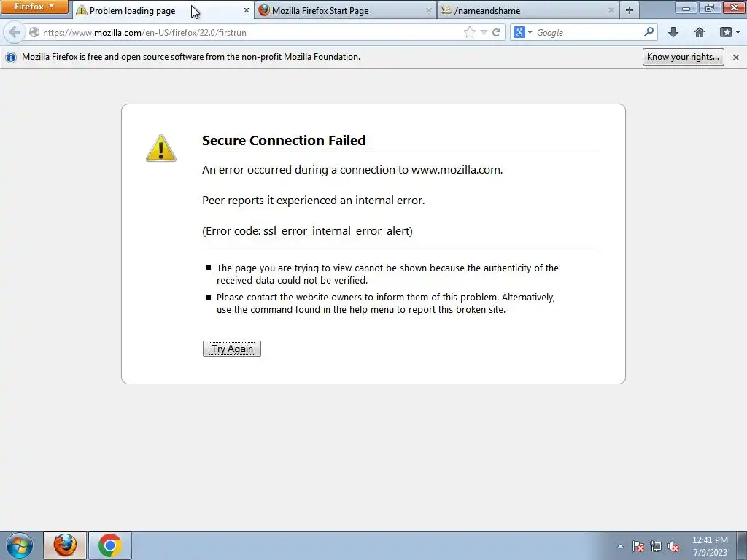This screenshot has width=747, height=560.
Task: Click the Secure Connection Failed heading
Action: tap(284, 140)
